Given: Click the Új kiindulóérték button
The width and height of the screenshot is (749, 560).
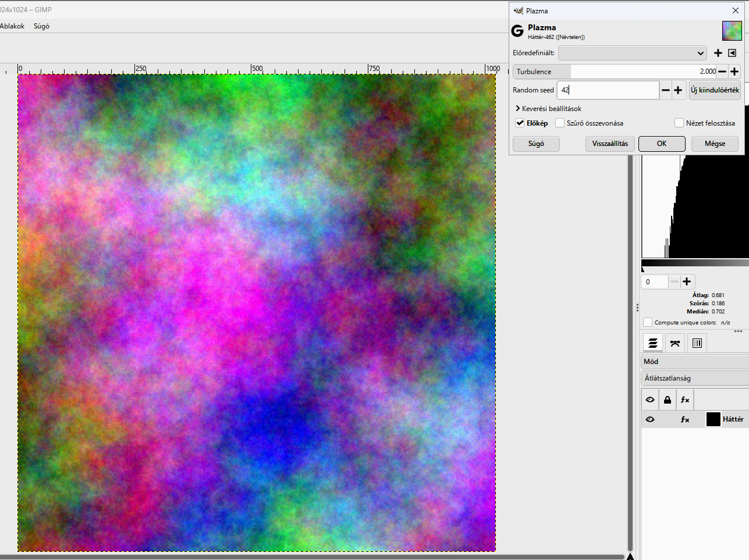Looking at the screenshot, I should tap(715, 90).
